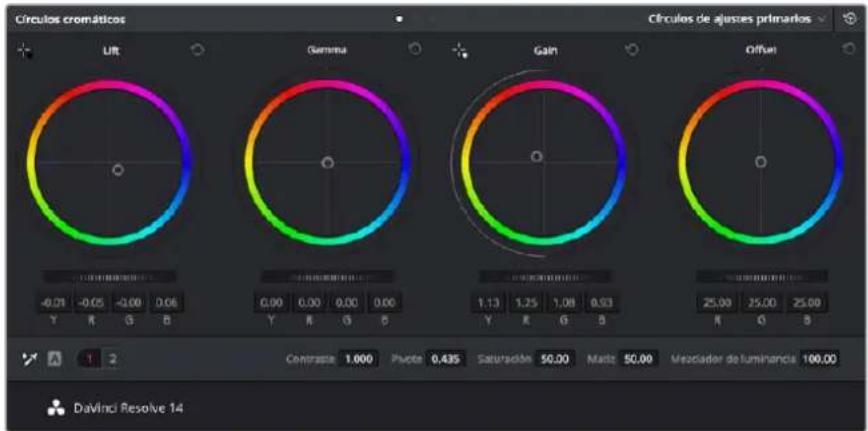The width and height of the screenshot is (868, 431).
Task: Select the Lift G value -0.00
Action: coord(128,303)
